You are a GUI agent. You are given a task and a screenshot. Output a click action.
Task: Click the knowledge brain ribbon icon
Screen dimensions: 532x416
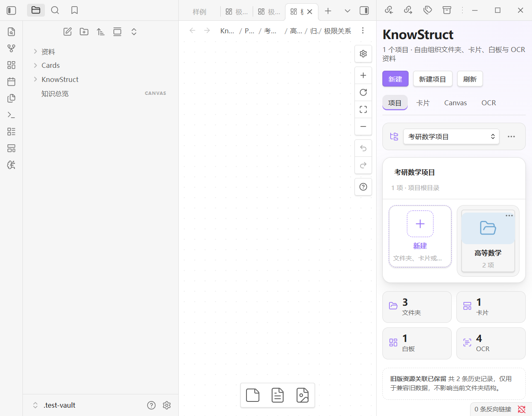click(x=12, y=165)
